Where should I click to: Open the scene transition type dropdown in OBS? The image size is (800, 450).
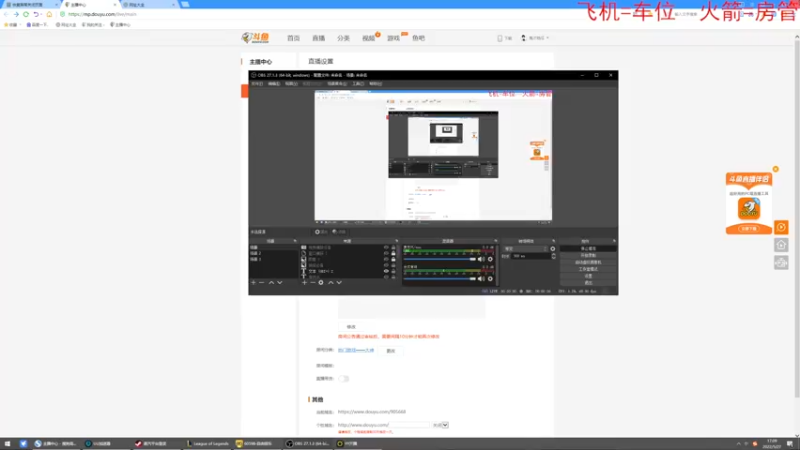[x=526, y=249]
